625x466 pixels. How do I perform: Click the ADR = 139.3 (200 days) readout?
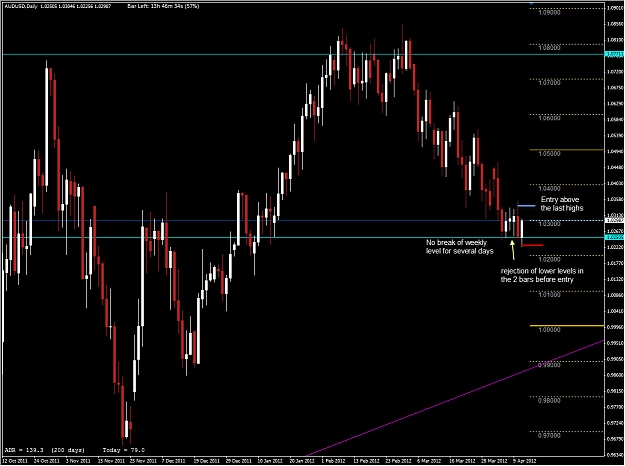point(44,450)
